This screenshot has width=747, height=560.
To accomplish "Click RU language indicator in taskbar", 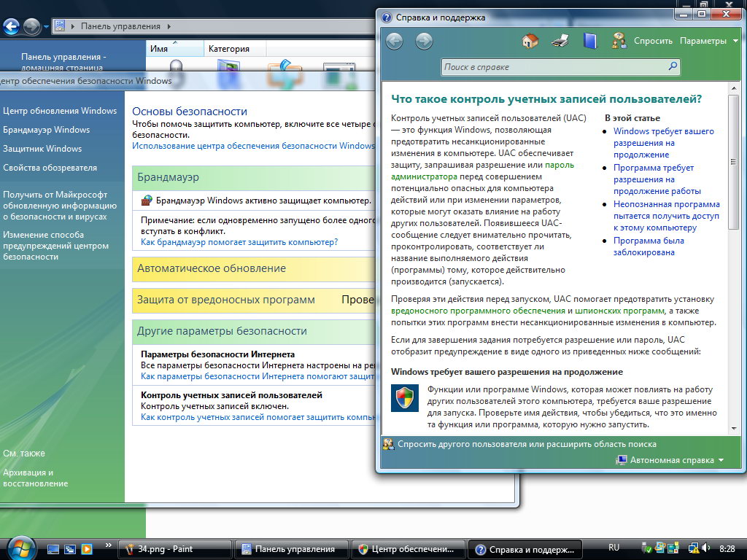I will tap(614, 548).
